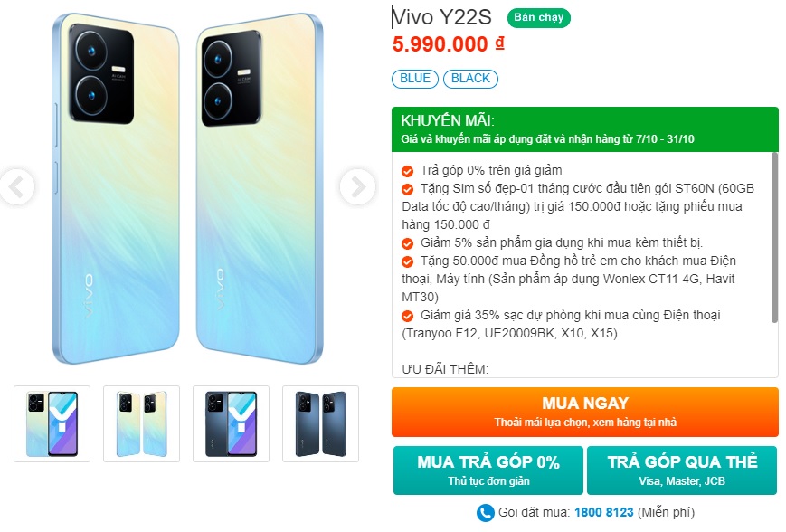Click the previous image arrow
Screen dimensions: 786x532
(x=16, y=187)
